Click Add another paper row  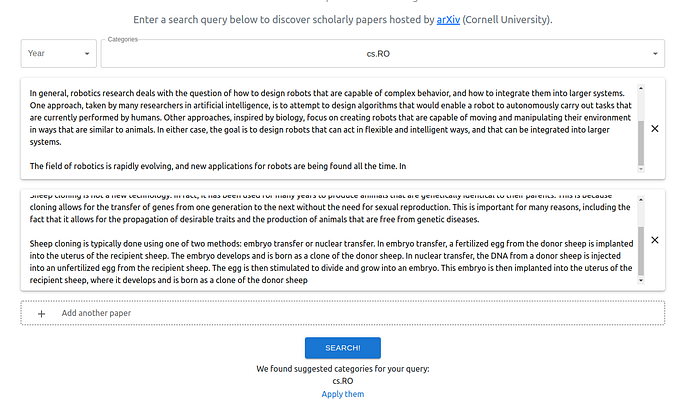(x=342, y=313)
